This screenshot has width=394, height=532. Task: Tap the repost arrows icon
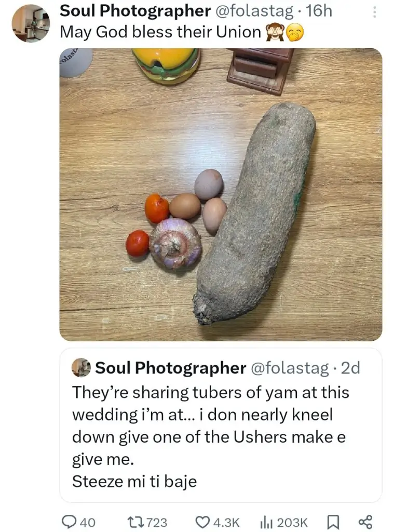(133, 522)
